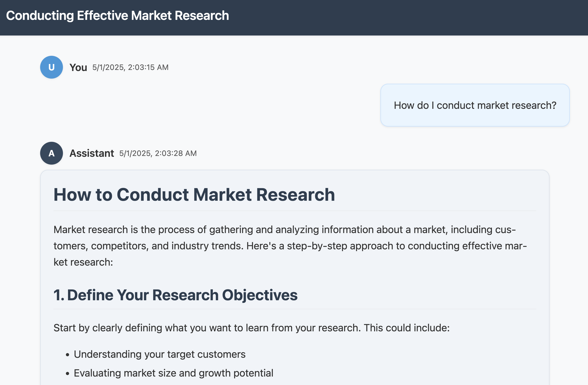588x385 pixels.
Task: Click the dark "A" assistant avatar
Action: 51,153
